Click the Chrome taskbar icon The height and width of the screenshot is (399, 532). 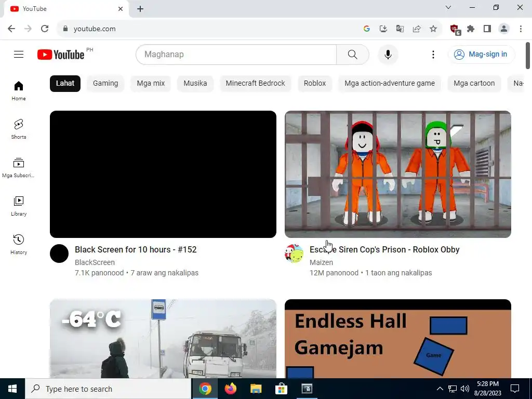(x=205, y=389)
